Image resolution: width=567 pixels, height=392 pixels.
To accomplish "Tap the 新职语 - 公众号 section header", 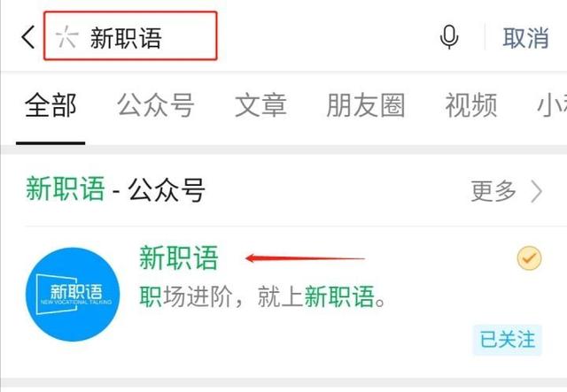I will 116,189.
